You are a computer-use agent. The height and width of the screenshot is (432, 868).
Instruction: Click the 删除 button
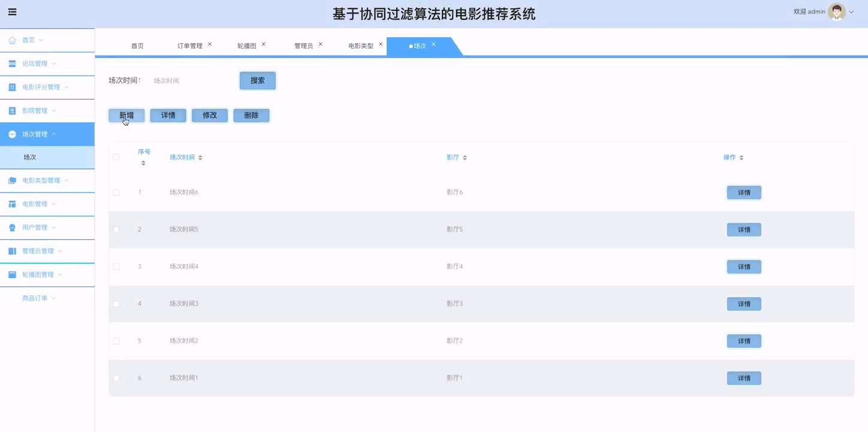click(251, 115)
